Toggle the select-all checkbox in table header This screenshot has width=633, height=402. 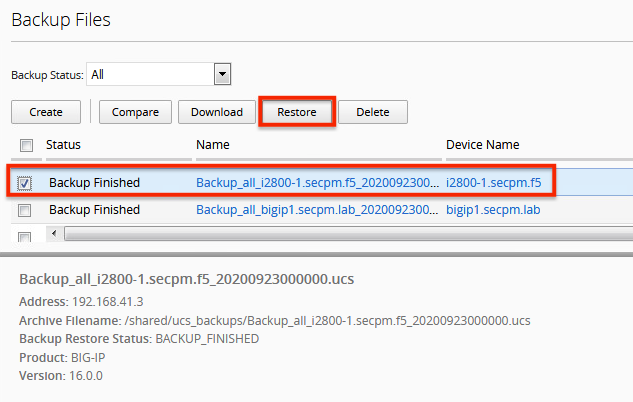(26, 146)
